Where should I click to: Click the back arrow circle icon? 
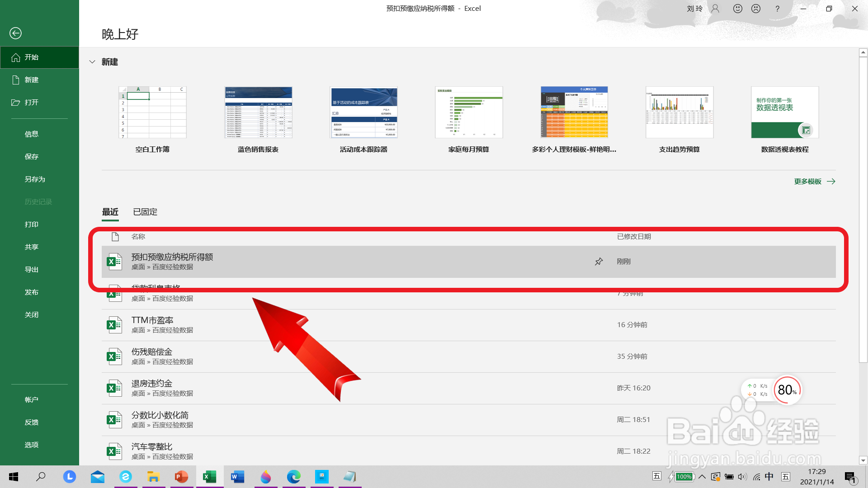point(15,33)
